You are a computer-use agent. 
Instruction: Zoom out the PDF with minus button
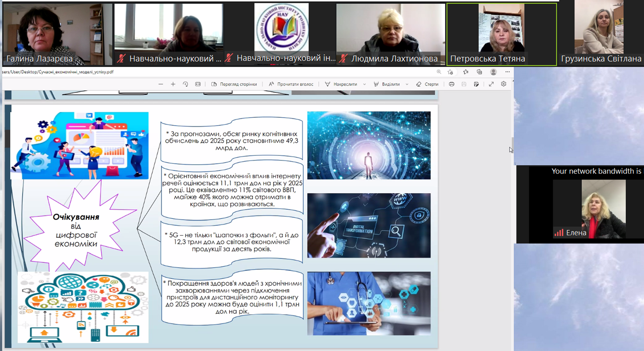pyautogui.click(x=161, y=84)
